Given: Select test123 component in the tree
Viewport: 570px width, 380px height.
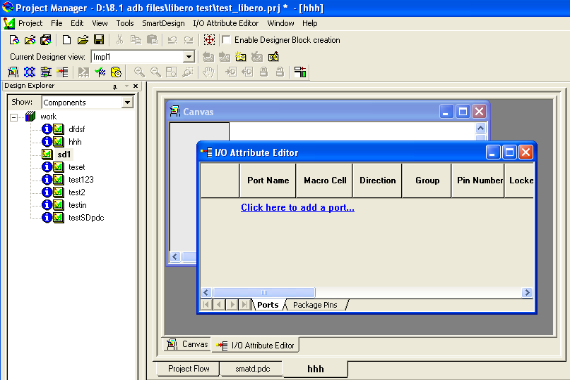Looking at the screenshot, I should [x=81, y=180].
